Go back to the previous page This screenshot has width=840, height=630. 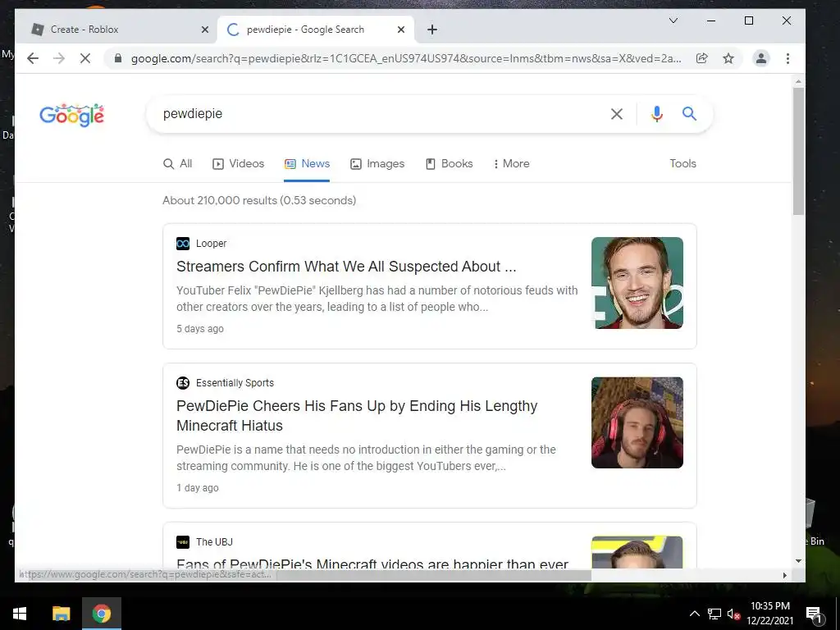click(33, 58)
